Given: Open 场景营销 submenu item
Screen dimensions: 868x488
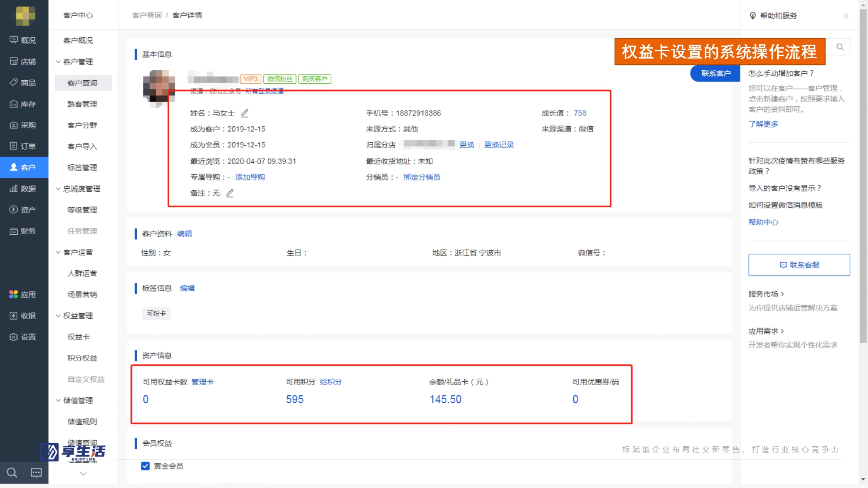Looking at the screenshot, I should [82, 295].
